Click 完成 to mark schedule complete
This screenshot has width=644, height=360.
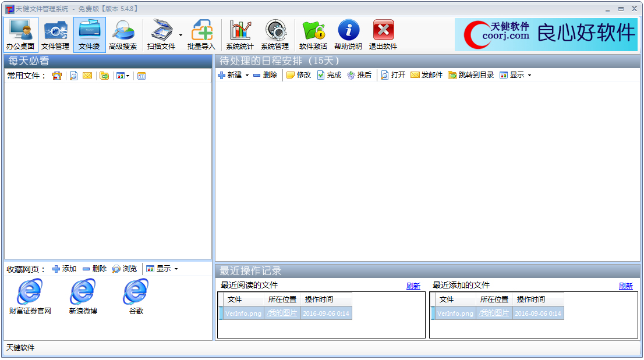coord(329,75)
